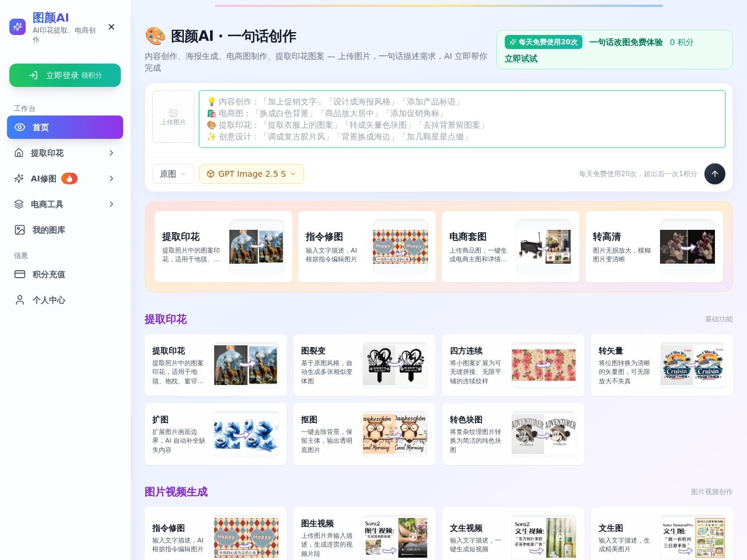The image size is (747, 560).
Task: Close the sidebar with the X icon
Action: tap(111, 27)
